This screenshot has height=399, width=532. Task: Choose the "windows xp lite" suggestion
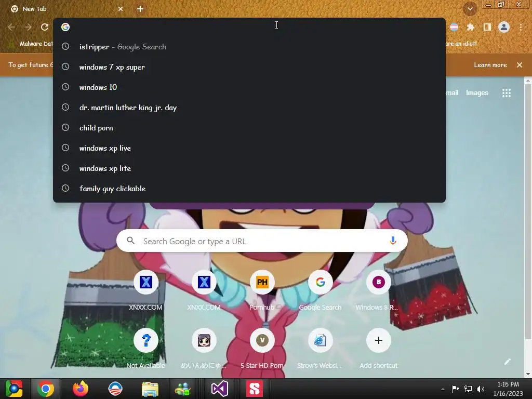click(249, 168)
